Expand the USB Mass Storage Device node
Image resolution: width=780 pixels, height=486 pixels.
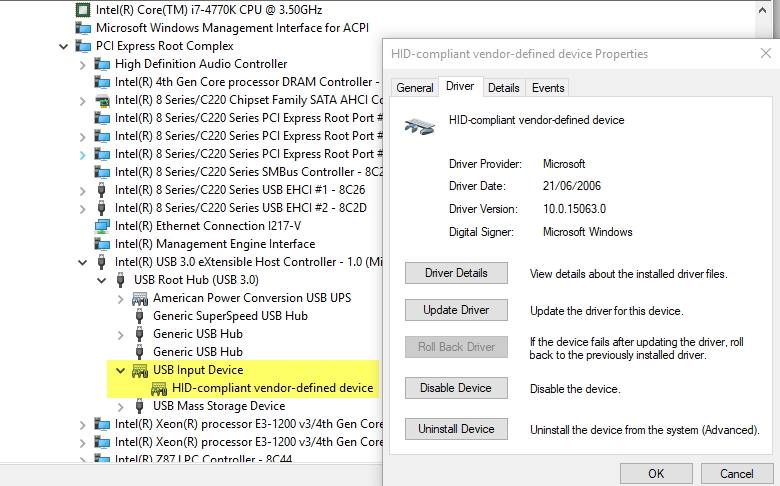pos(121,406)
